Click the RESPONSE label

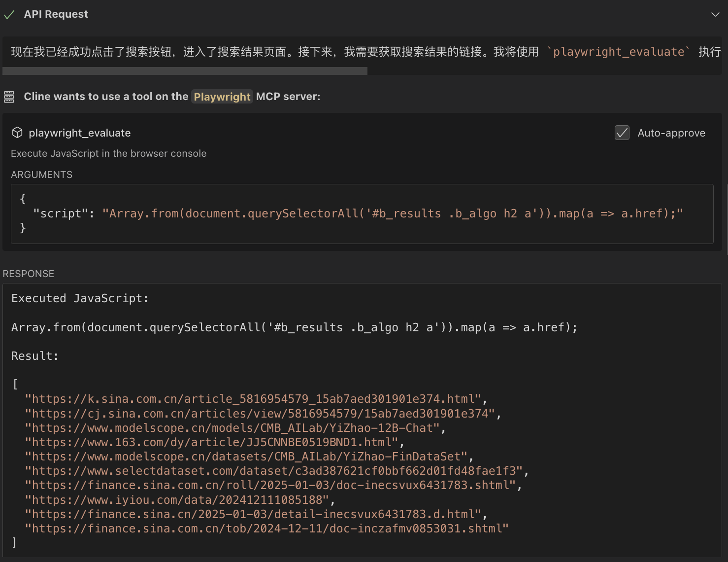[29, 274]
